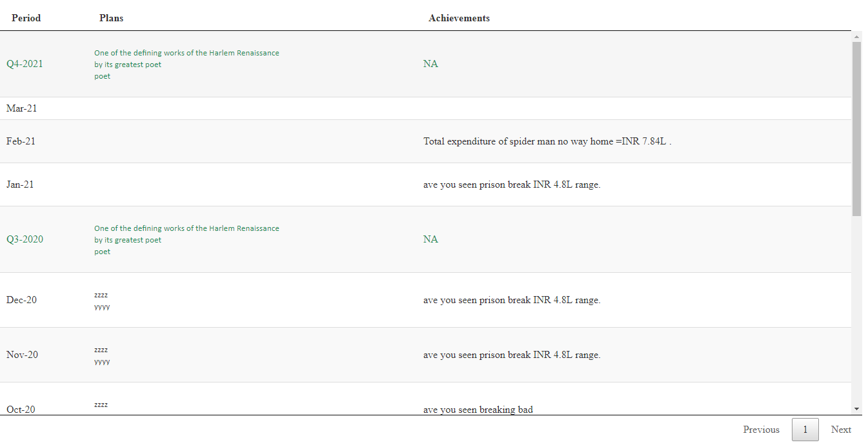
Task: Click the scrollbar up arrow
Action: (856, 35)
